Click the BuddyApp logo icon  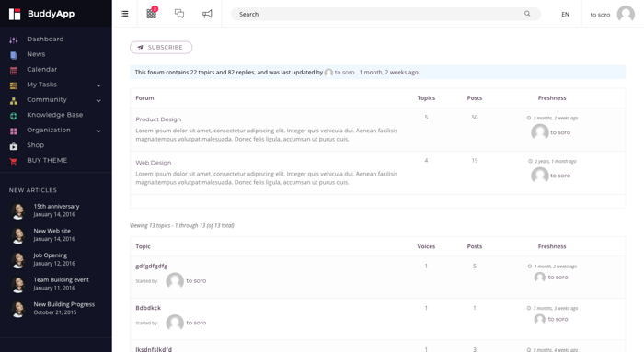coord(15,14)
